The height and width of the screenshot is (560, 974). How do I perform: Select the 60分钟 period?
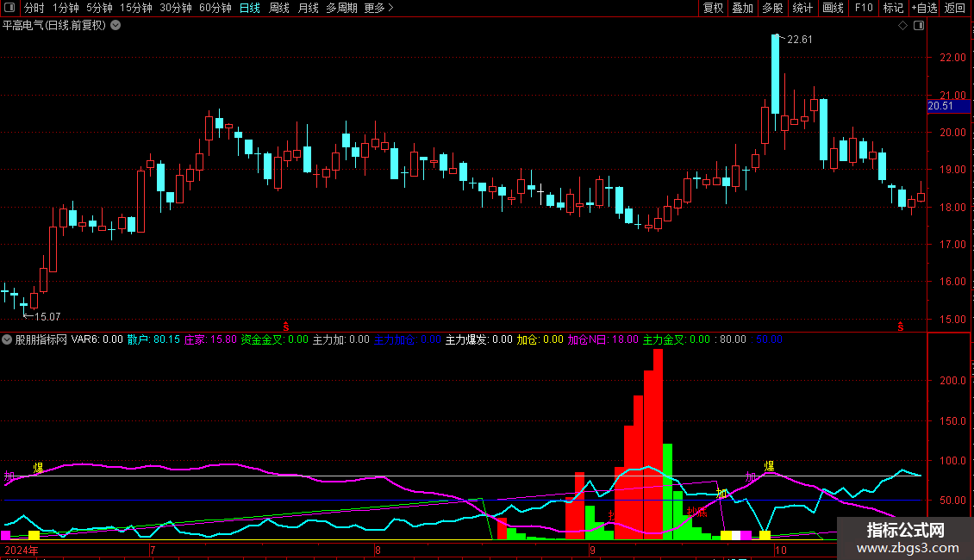215,8
